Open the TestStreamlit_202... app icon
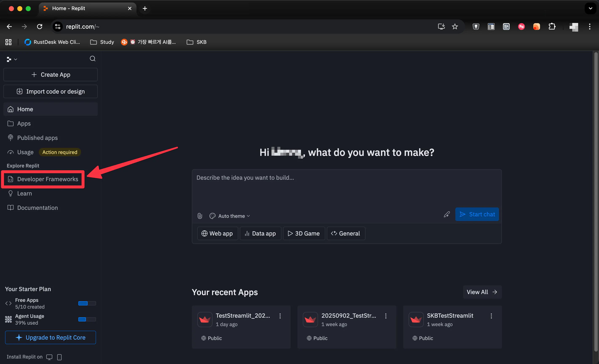The image size is (599, 364). pyautogui.click(x=205, y=320)
